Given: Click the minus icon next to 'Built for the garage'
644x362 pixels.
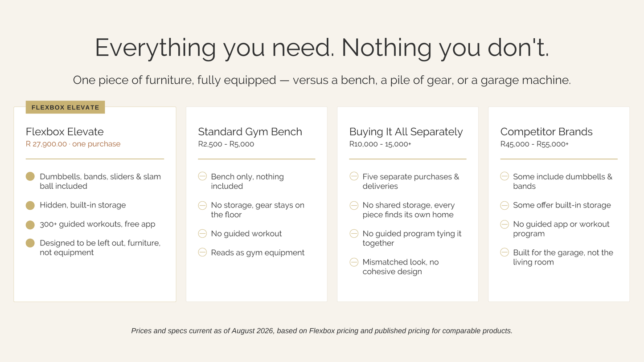Looking at the screenshot, I should [505, 252].
